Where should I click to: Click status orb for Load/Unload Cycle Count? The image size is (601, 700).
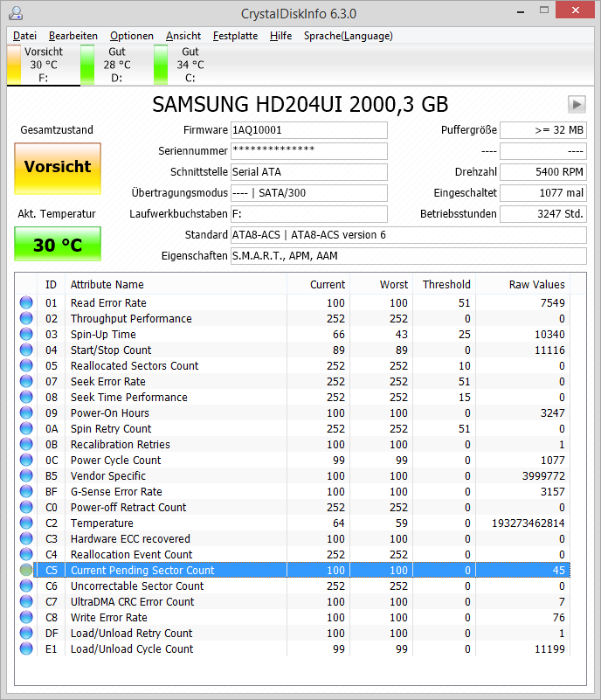tap(26, 648)
